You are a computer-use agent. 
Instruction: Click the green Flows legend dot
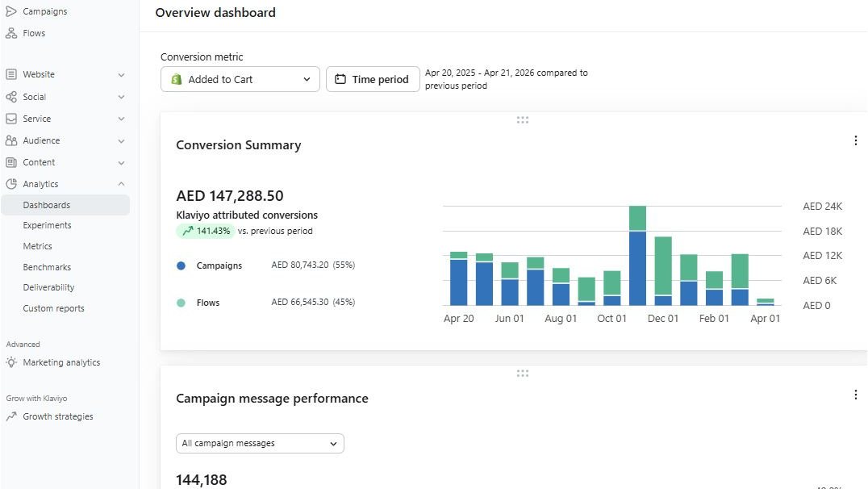(x=181, y=303)
